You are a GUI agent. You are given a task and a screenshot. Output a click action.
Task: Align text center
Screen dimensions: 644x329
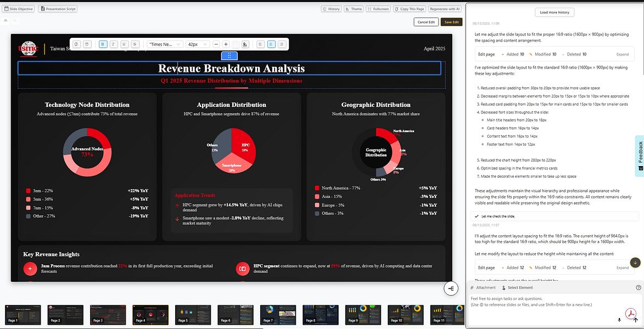click(x=271, y=44)
